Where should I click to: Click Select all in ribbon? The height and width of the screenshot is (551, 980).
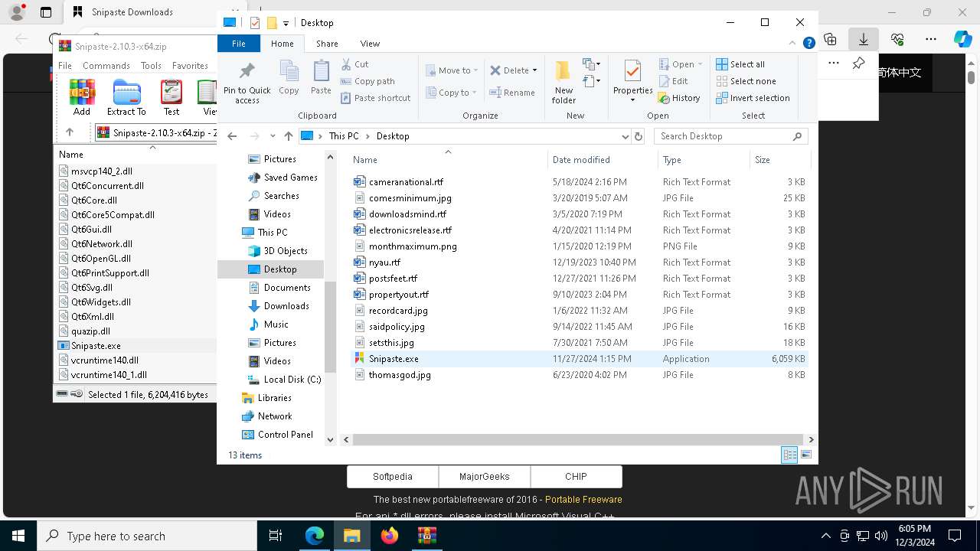tap(740, 64)
